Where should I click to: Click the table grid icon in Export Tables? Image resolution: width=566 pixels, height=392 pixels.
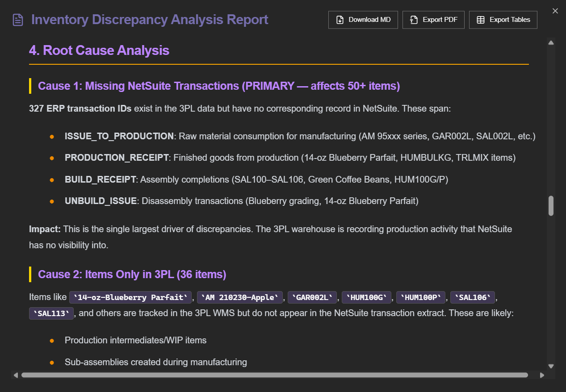[481, 20]
